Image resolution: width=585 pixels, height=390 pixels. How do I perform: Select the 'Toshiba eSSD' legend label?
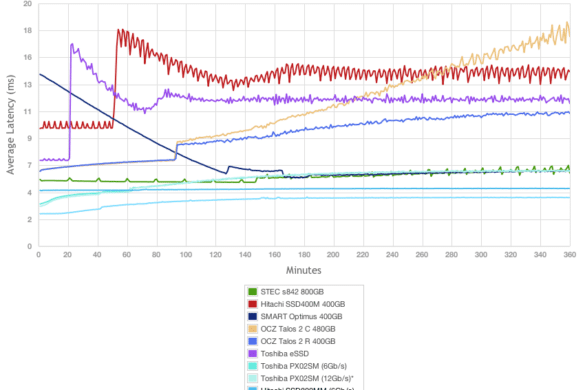pyautogui.click(x=285, y=353)
